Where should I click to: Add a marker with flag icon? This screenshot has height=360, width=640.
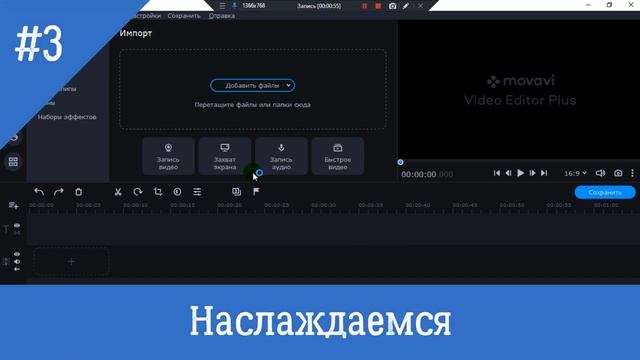point(256,191)
